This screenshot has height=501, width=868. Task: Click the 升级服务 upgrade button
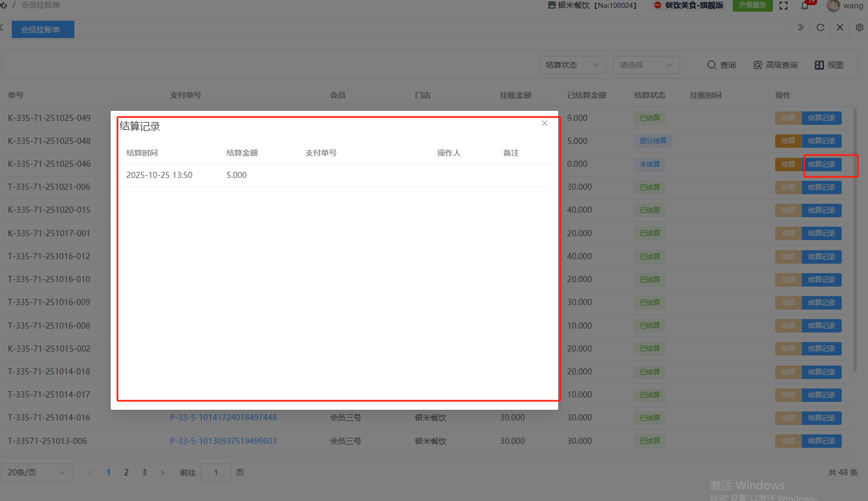pyautogui.click(x=752, y=5)
